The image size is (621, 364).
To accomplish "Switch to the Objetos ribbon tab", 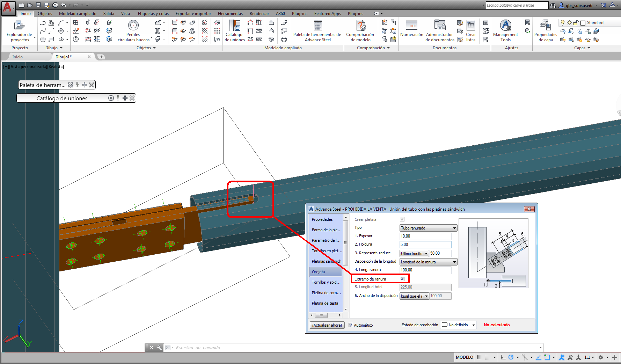I will tap(45, 14).
